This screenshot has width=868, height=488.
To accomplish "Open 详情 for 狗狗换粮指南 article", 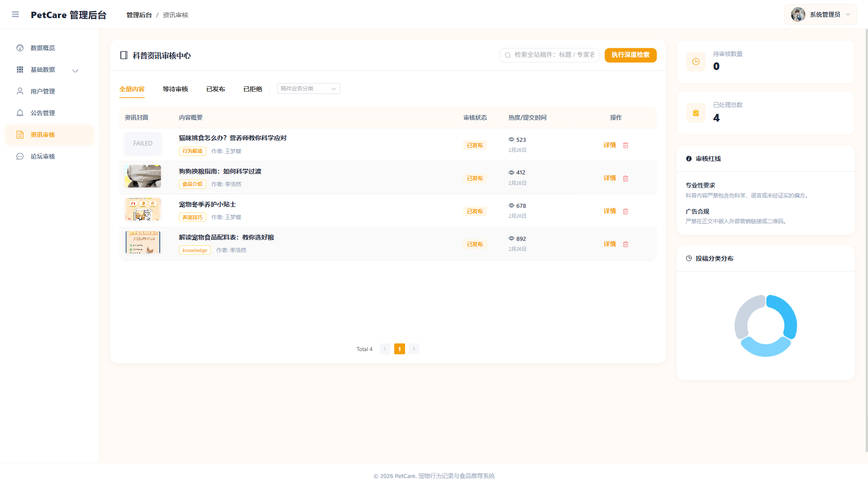I will (x=609, y=178).
